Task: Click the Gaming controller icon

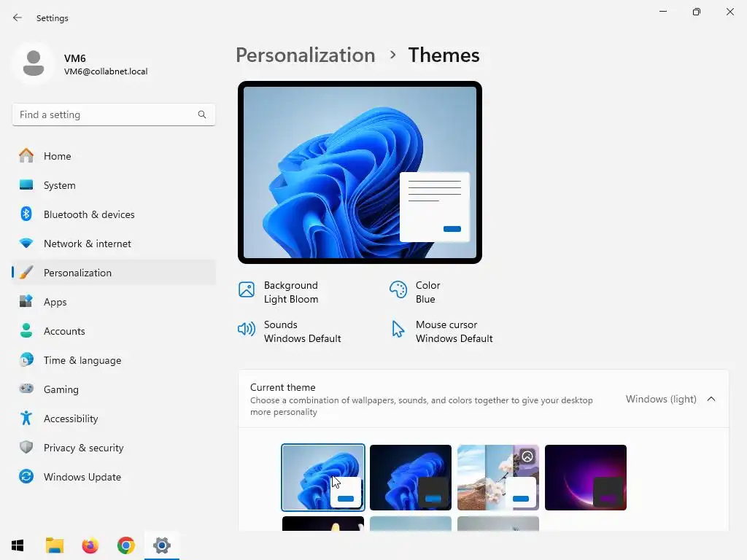Action: point(26,389)
